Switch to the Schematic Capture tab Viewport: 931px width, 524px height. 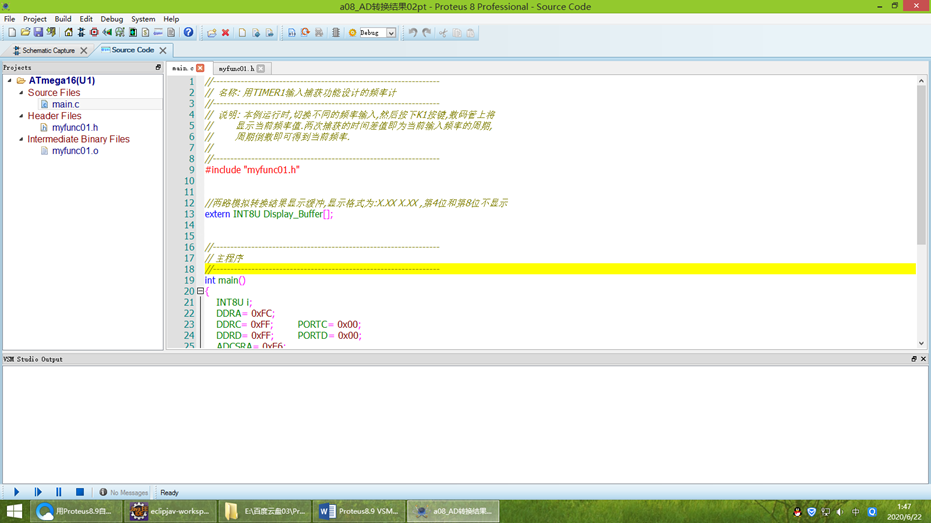coord(48,50)
